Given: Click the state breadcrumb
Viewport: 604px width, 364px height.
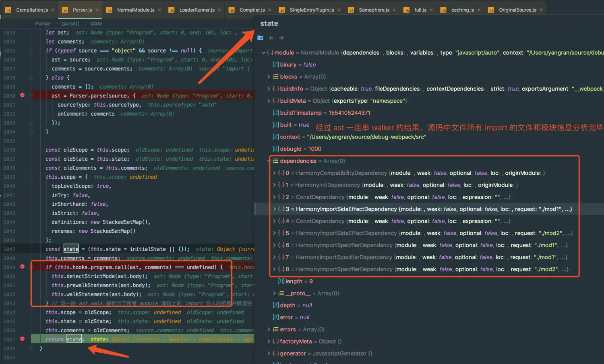Looking at the screenshot, I should (x=96, y=24).
